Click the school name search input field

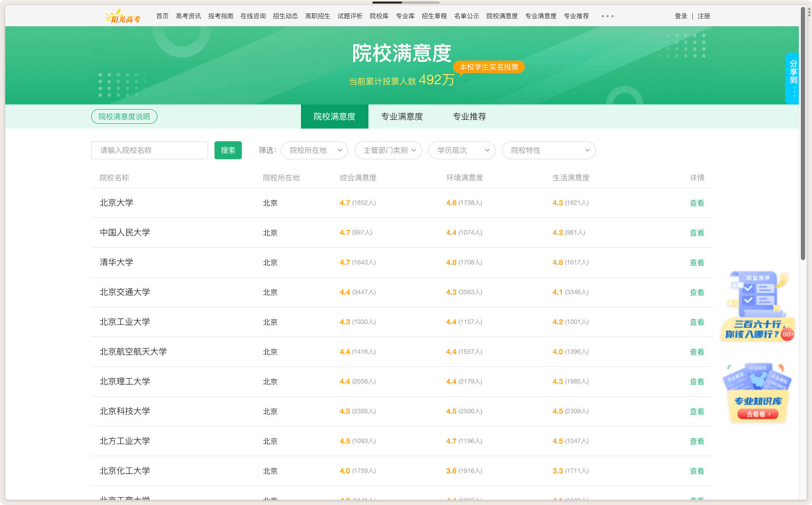click(149, 150)
